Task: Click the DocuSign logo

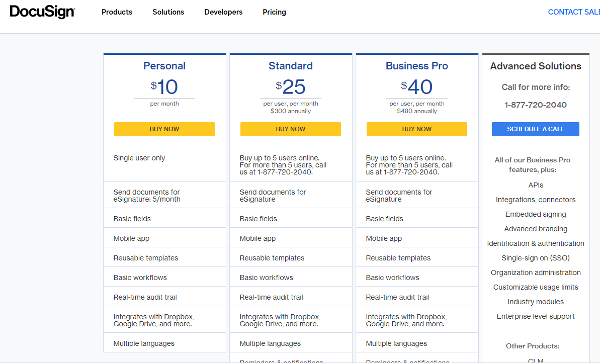Action: [x=42, y=12]
